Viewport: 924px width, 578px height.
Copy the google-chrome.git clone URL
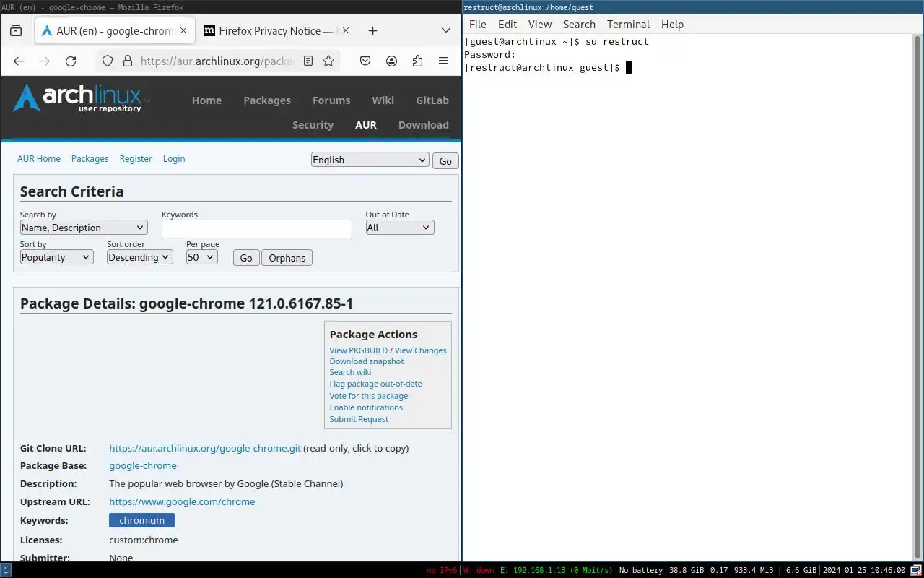pos(205,448)
